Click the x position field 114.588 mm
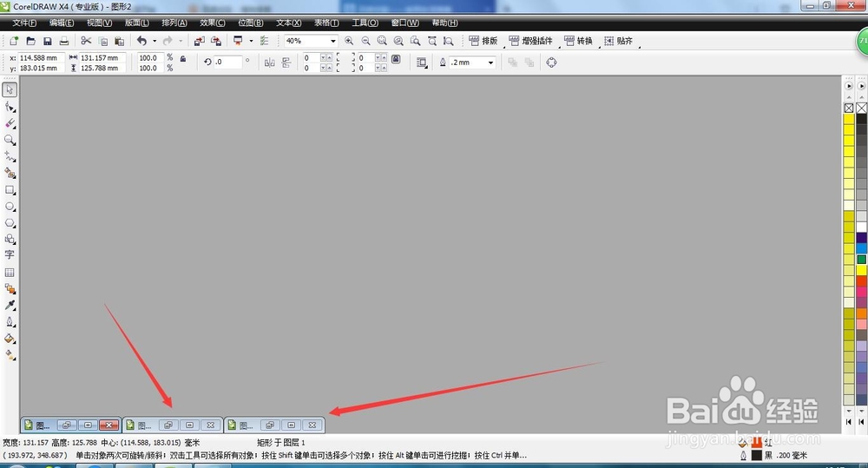This screenshot has width=868, height=468. [41, 57]
